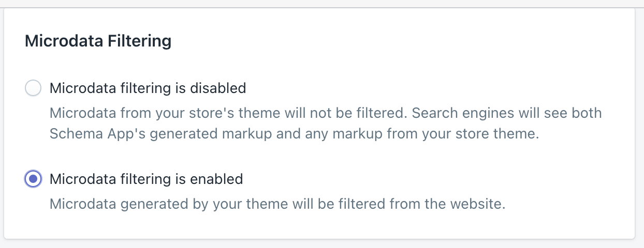Click the 'Microdata filtering is enabled' label text
This screenshot has width=644, height=248.
click(146, 179)
